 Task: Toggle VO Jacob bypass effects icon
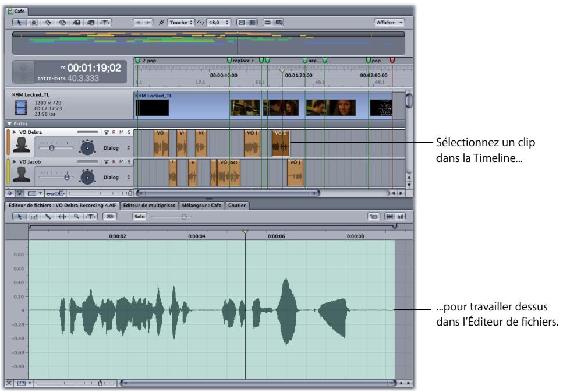coord(107,162)
